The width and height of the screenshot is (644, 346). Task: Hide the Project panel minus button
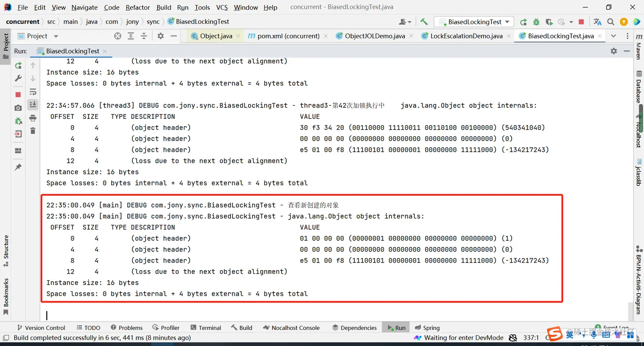point(173,36)
